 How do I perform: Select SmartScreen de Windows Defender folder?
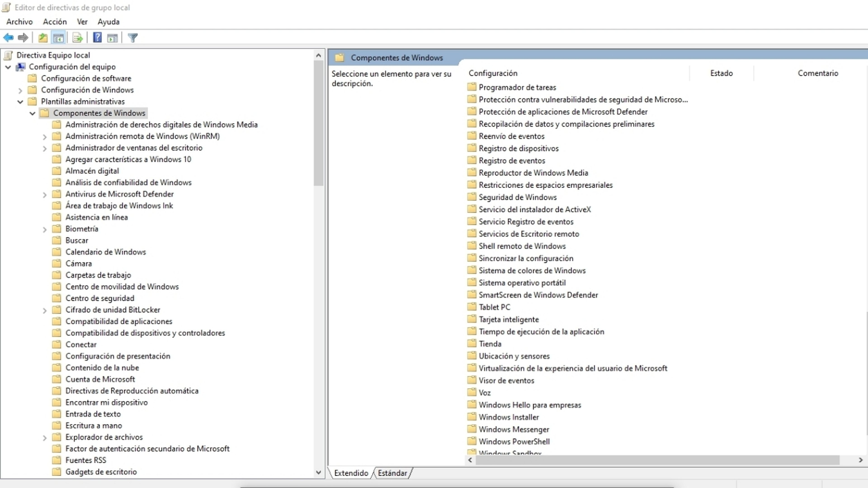538,295
